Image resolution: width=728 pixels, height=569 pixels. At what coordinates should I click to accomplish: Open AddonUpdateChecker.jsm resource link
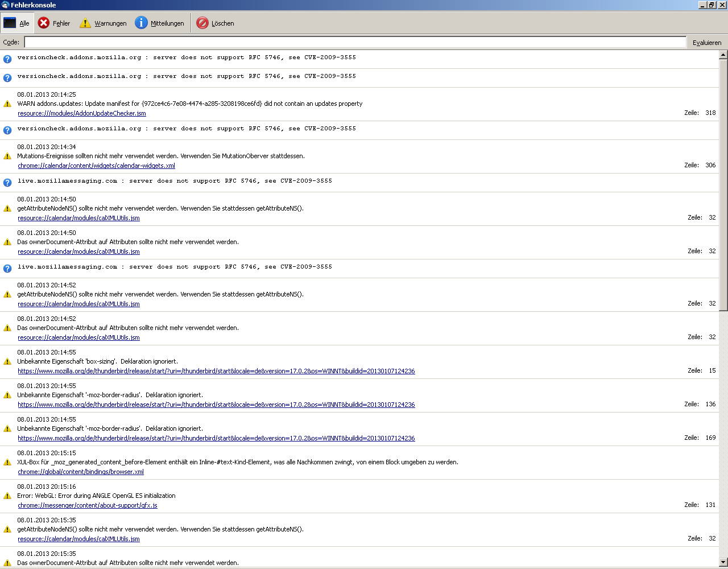click(x=82, y=113)
